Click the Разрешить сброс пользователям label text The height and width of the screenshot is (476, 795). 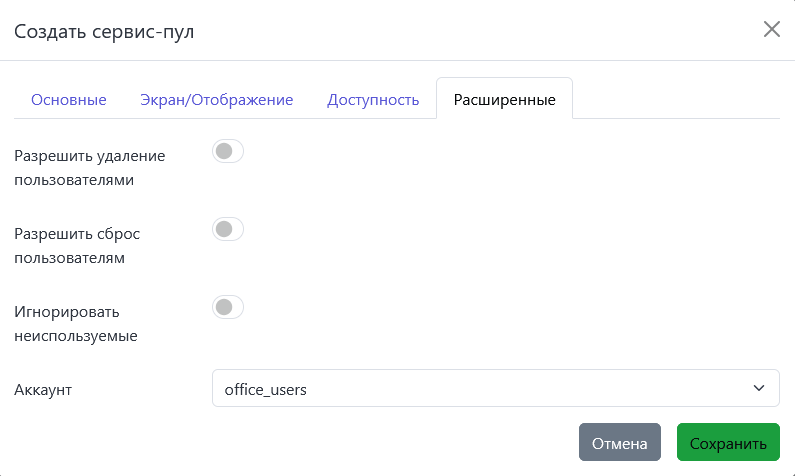[x=77, y=245]
